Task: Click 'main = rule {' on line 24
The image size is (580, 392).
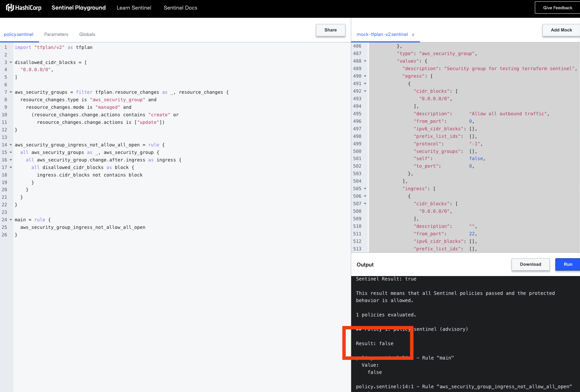Action: click(x=32, y=220)
